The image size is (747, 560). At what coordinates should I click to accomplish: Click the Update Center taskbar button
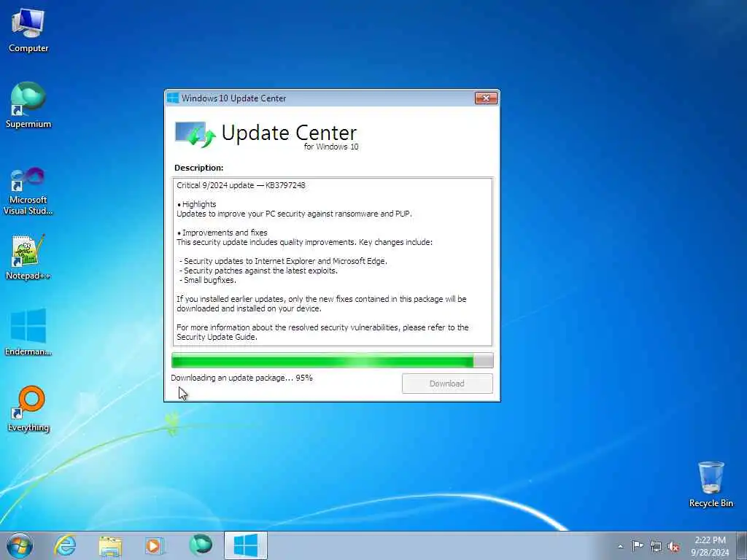(246, 545)
